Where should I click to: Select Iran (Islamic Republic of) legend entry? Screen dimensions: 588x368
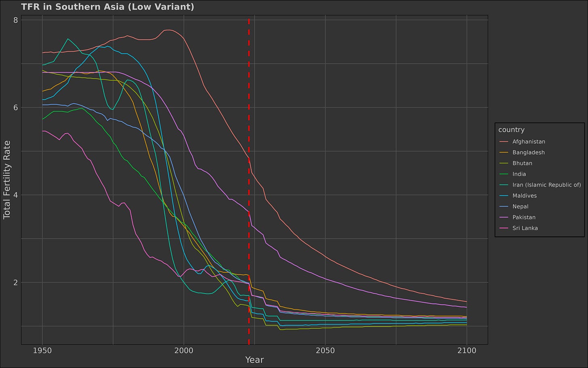coord(546,185)
